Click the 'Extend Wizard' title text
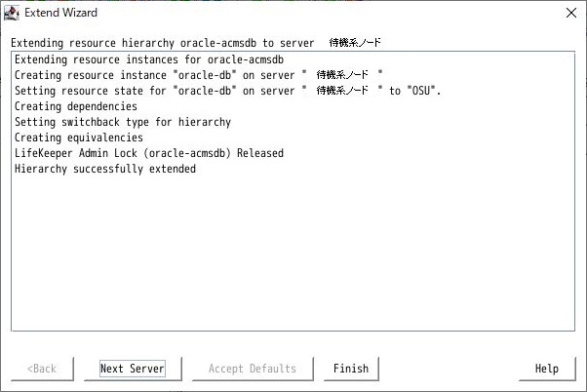Screen dimensions: 587x392 (61, 13)
